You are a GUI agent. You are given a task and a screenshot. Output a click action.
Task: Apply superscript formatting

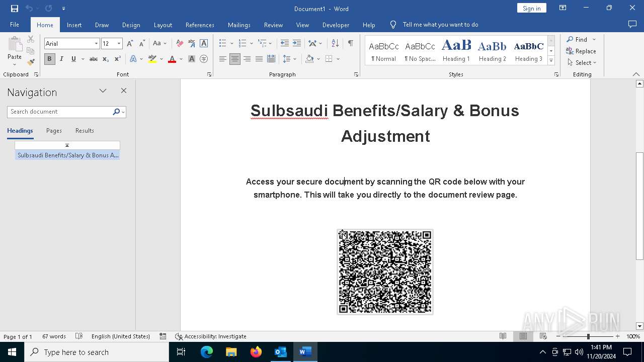(x=117, y=59)
